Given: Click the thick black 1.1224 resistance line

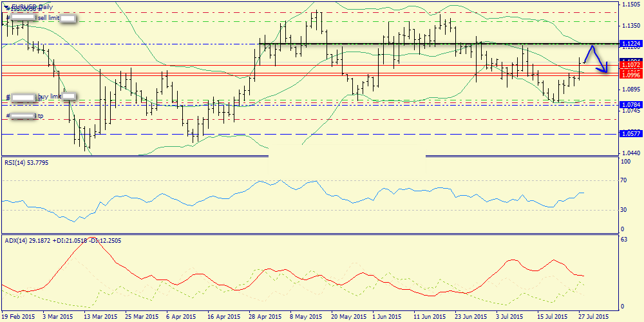Looking at the screenshot, I should 386,44.
